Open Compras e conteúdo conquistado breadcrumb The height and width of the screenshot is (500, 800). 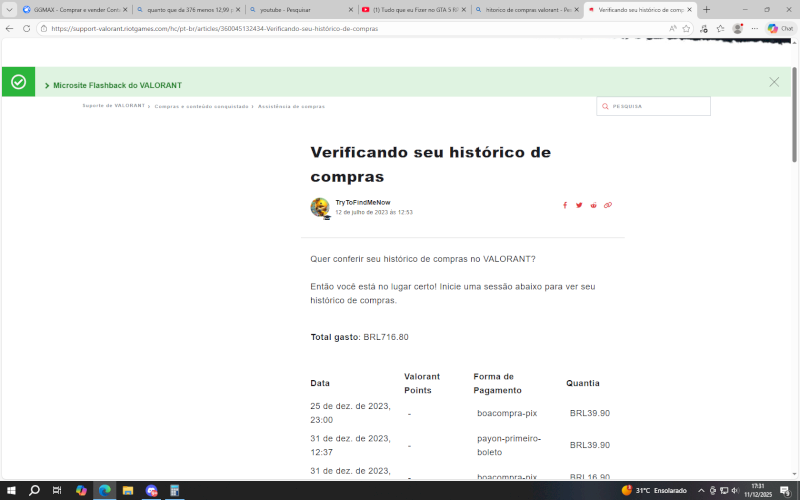pyautogui.click(x=202, y=106)
